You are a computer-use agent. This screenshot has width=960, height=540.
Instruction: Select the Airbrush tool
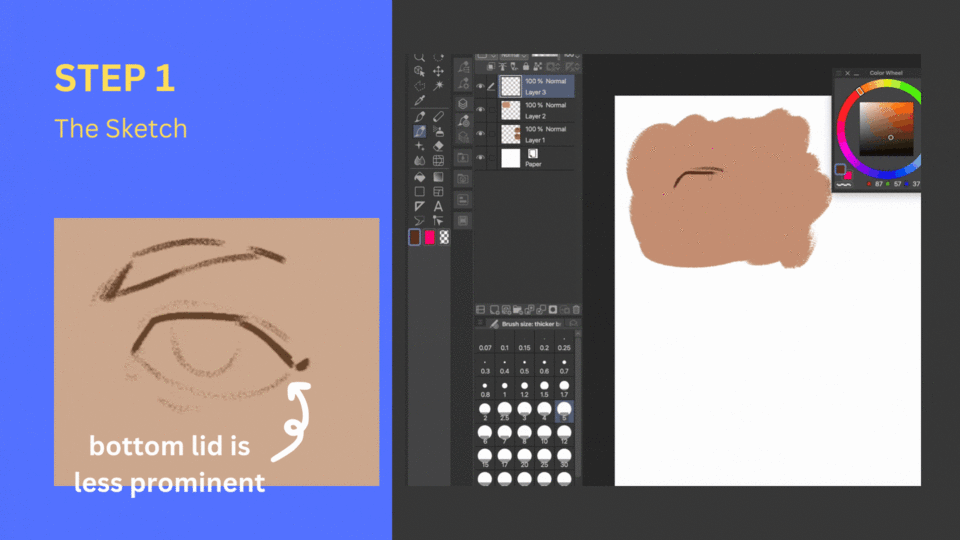point(438,131)
